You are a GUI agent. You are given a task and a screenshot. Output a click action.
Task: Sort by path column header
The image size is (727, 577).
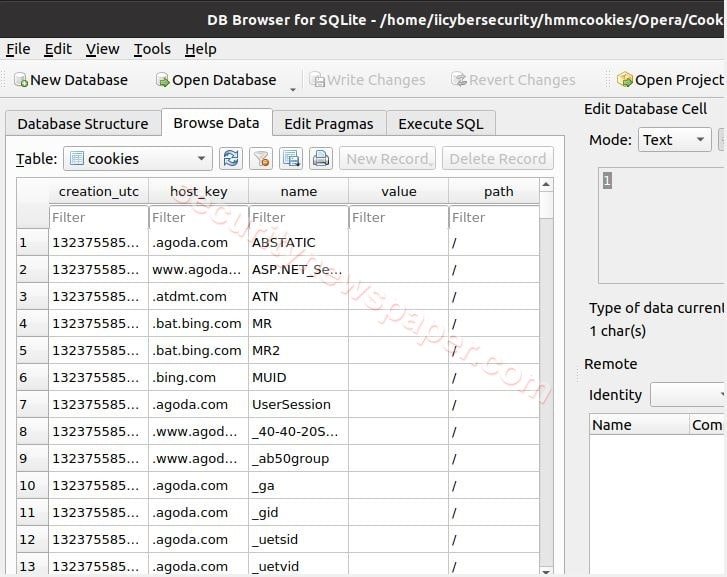(x=494, y=191)
